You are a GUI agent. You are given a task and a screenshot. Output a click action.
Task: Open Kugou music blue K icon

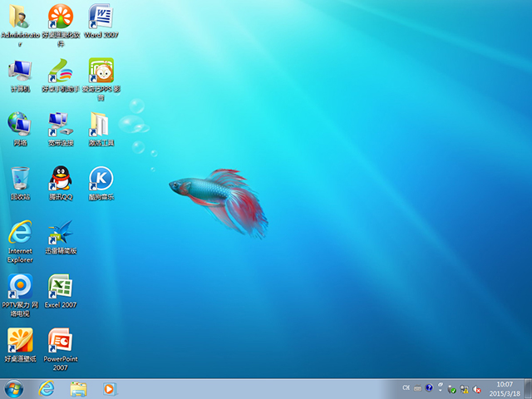pyautogui.click(x=100, y=178)
